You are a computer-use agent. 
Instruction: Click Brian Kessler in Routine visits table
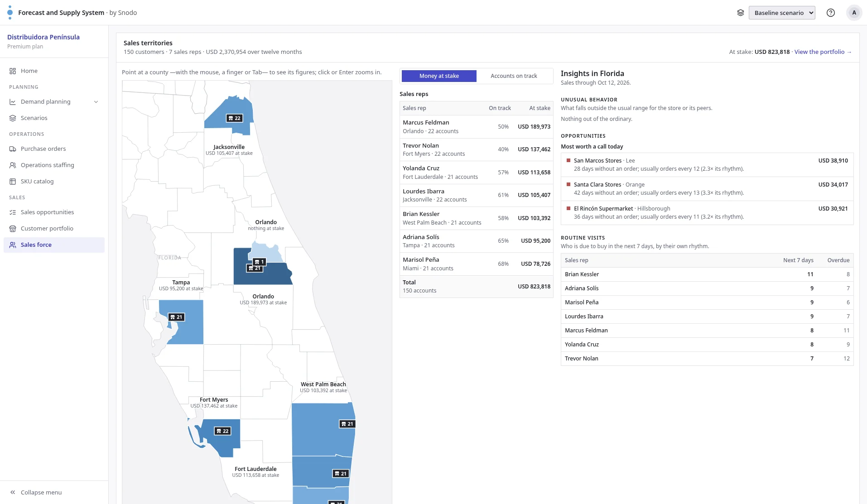582,274
